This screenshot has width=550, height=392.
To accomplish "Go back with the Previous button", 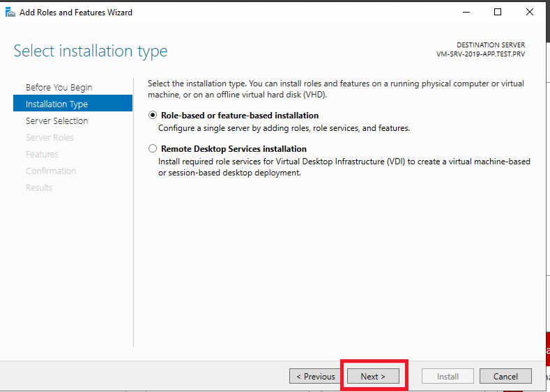I will coord(315,376).
